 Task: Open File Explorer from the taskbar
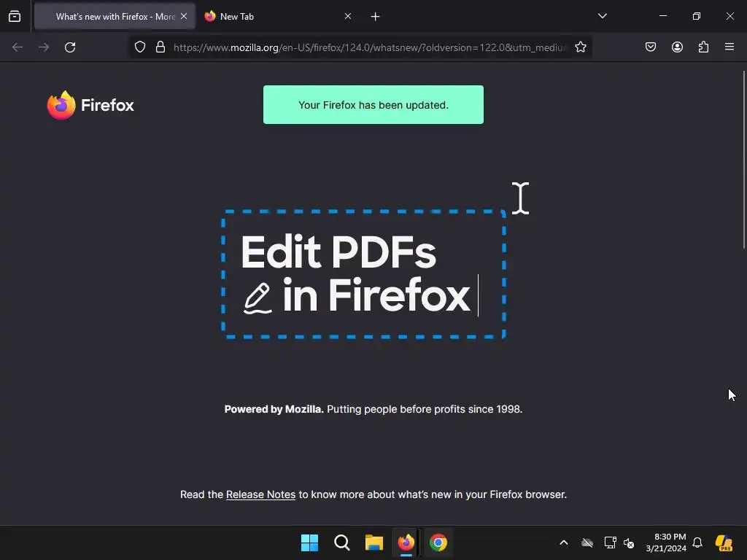[374, 542]
